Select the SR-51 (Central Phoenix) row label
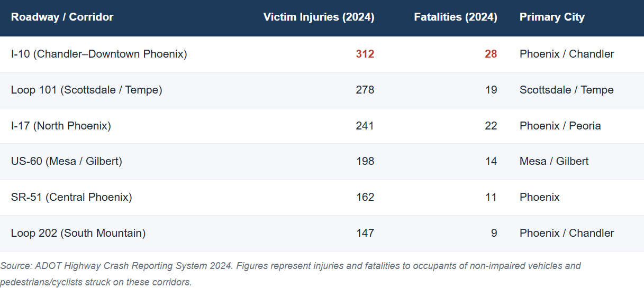 [x=71, y=197]
